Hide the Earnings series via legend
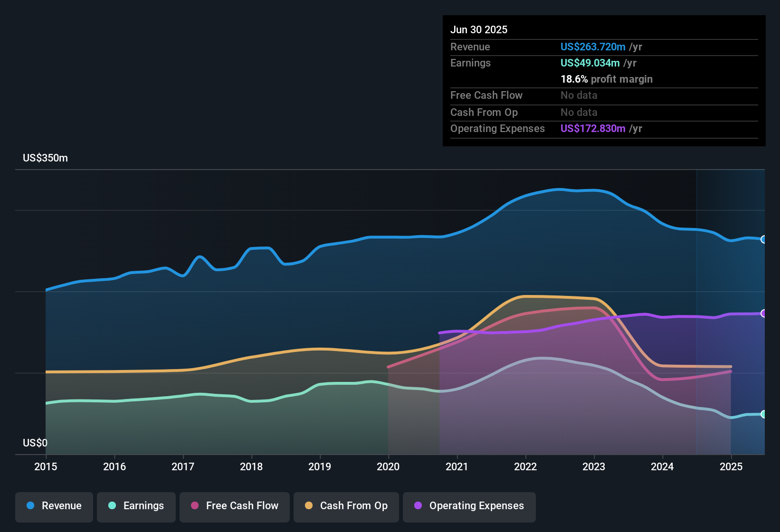This screenshot has height=532, width=780. click(136, 506)
